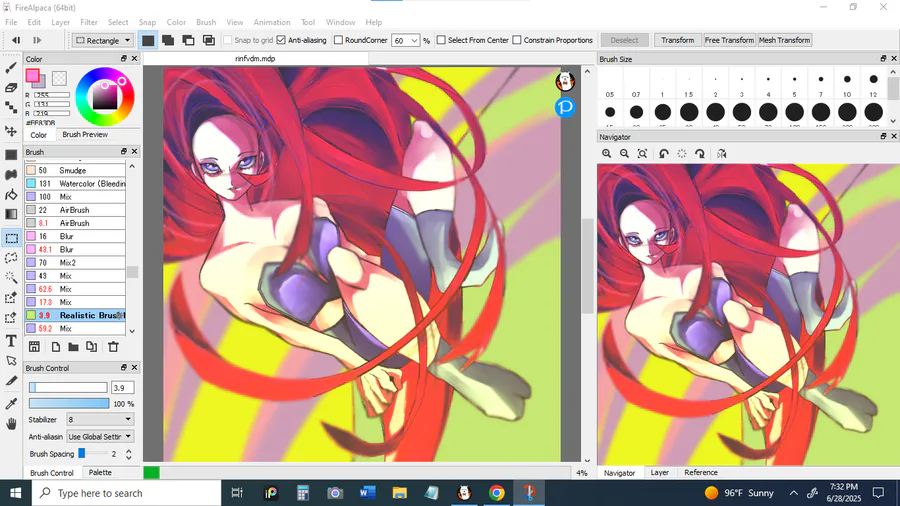This screenshot has height=506, width=900.
Task: Click the Free Transform button
Action: [x=729, y=40]
